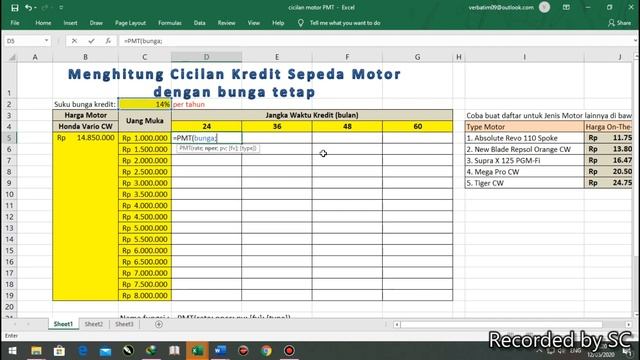Undo the last action
This screenshot has width=640, height=360.
click(x=28, y=8)
